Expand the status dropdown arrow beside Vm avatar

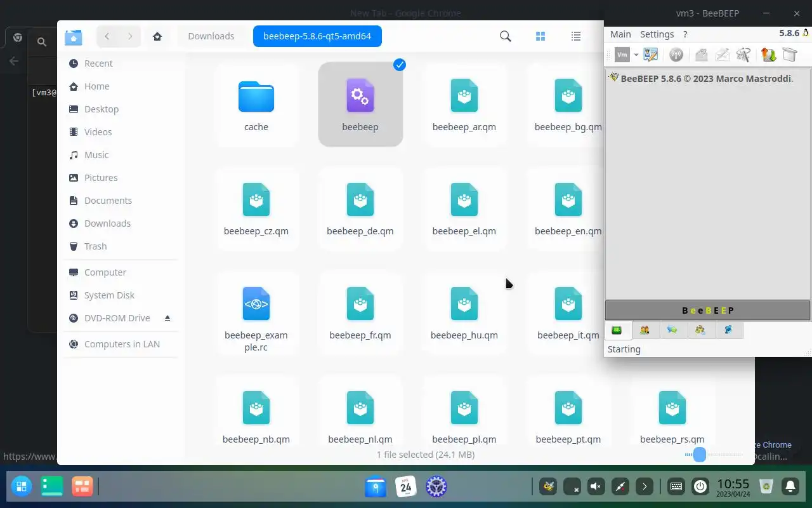[636, 55]
